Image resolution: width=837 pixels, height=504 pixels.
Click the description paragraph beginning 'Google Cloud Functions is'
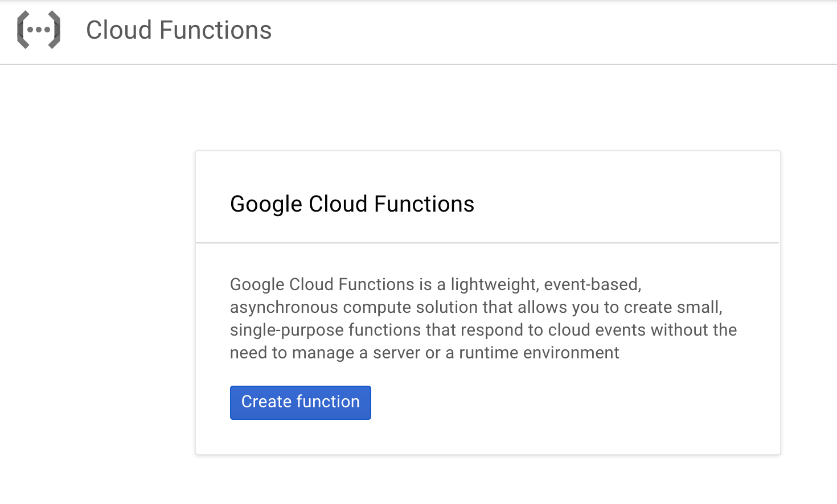[x=483, y=319]
